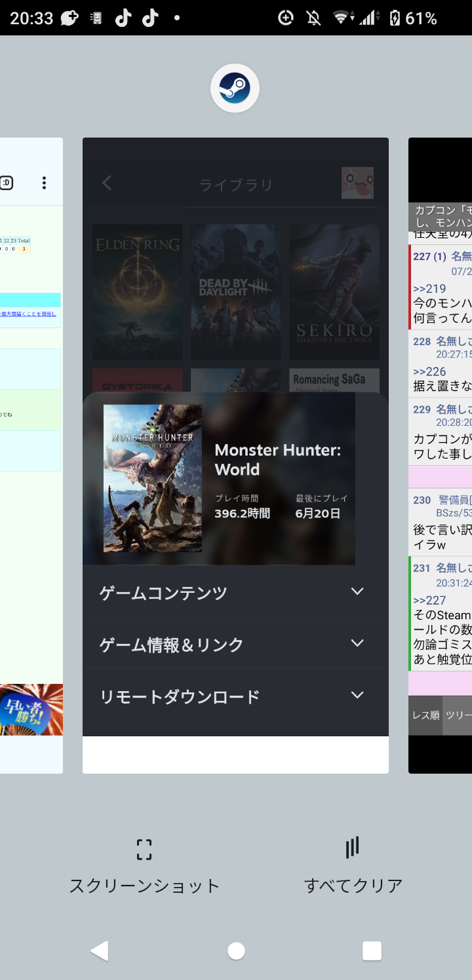Screen dimensions: 472x980
Task: Tap the Wi-Fi icon in status bar
Action: pyautogui.click(x=341, y=18)
